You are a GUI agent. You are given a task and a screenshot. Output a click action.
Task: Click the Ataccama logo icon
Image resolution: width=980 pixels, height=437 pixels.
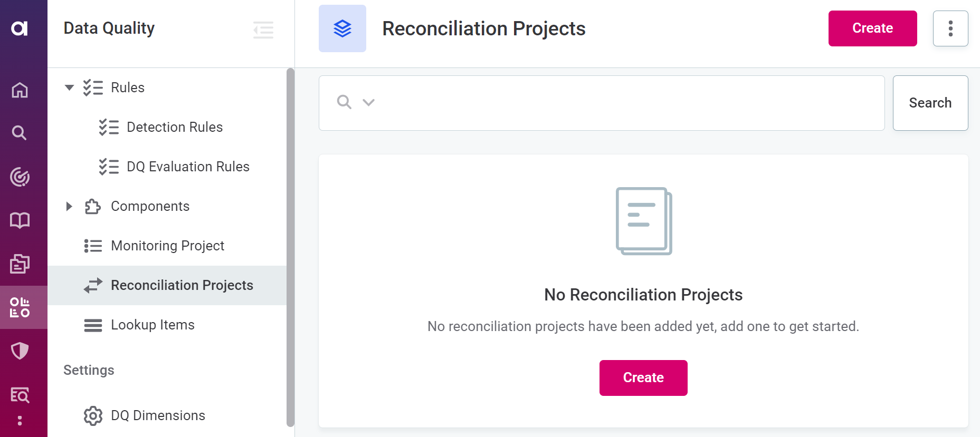tap(20, 28)
